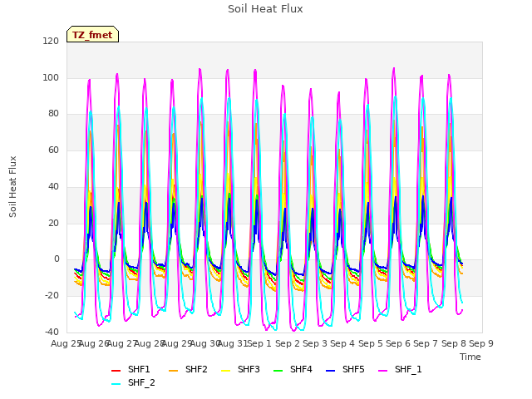Click the Aug 28 x-axis date label
Screen dimensions: 532x399
tap(150, 343)
